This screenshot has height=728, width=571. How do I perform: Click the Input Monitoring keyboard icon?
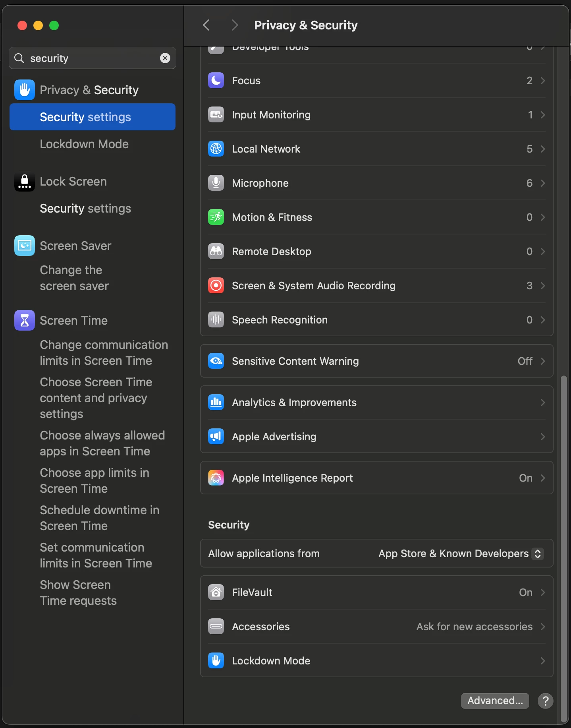[216, 115]
